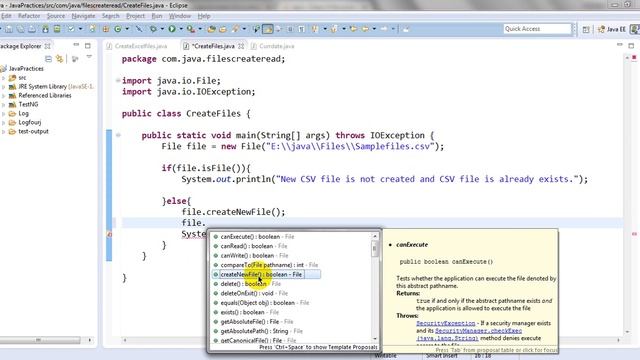Screen dimensions: 640x360
Task: Open SecurityException link in Javadoc
Action: tap(446, 323)
